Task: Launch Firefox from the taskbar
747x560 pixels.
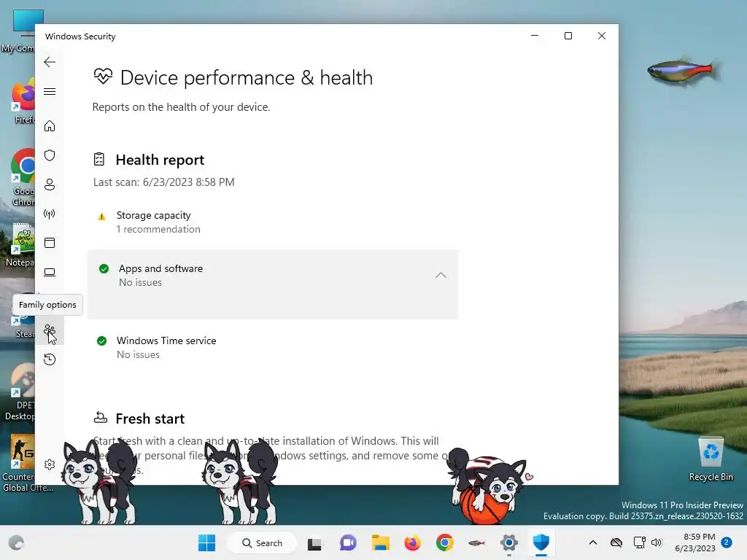Action: pos(413,542)
